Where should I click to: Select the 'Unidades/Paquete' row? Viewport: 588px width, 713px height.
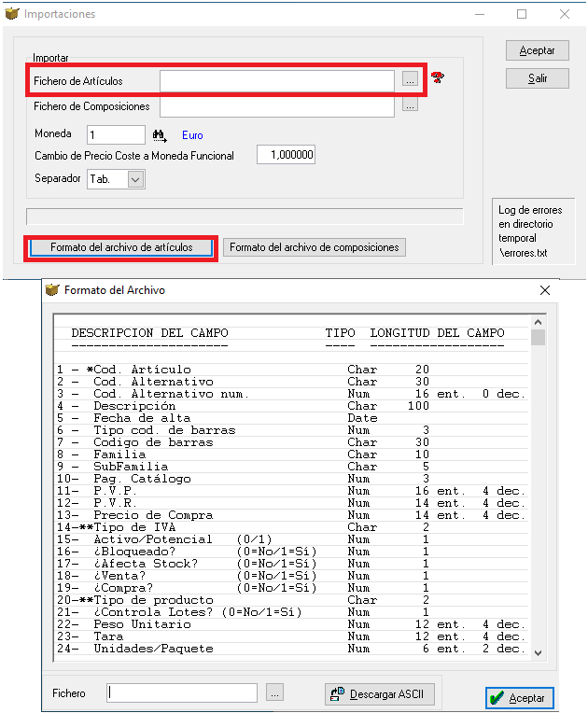(x=291, y=649)
